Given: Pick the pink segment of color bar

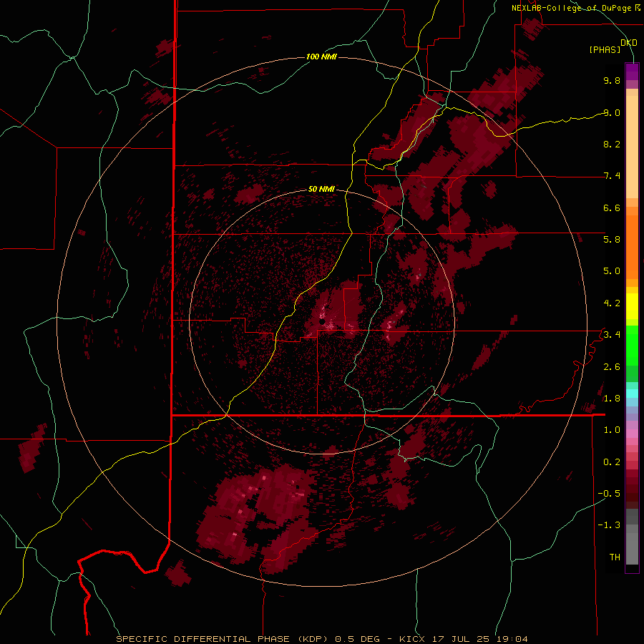Looking at the screenshot, I should point(632,434).
